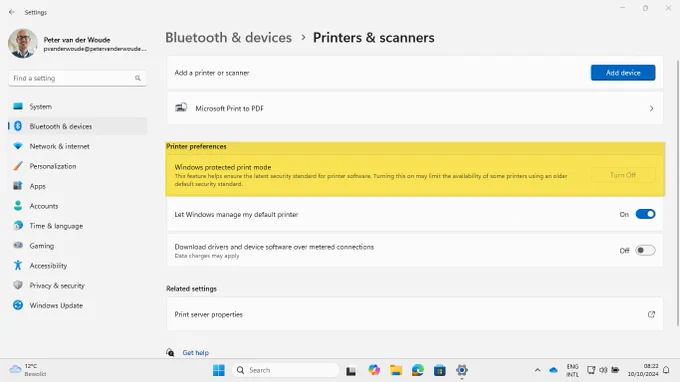Image resolution: width=680 pixels, height=382 pixels.
Task: Expand Microsoft Print to PDF chevron
Action: [x=651, y=108]
